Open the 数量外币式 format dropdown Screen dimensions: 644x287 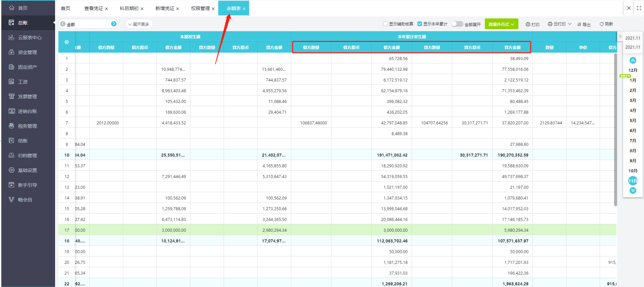point(501,24)
